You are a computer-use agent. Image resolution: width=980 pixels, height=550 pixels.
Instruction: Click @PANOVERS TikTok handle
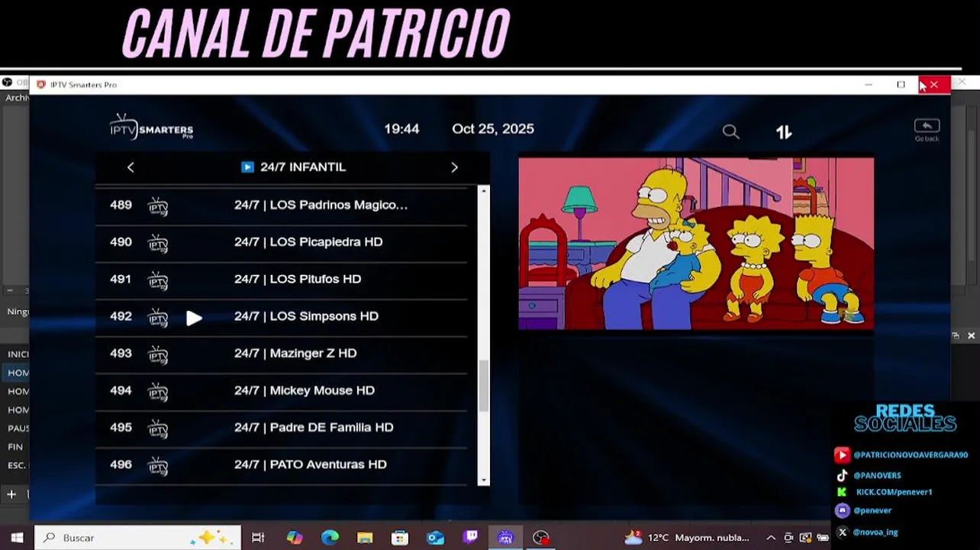pyautogui.click(x=877, y=475)
